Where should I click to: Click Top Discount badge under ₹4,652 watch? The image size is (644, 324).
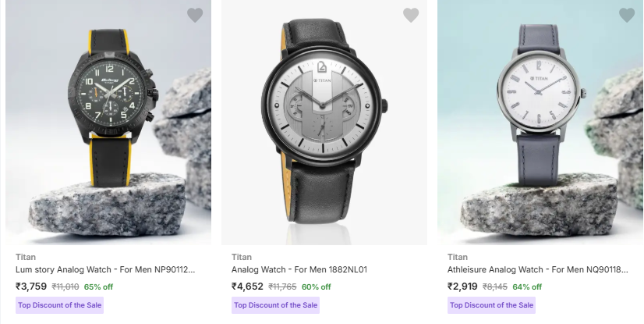click(x=276, y=305)
